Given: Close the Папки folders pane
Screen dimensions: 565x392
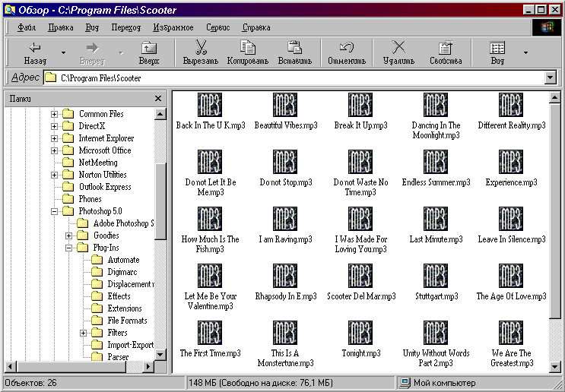Looking at the screenshot, I should pyautogui.click(x=158, y=99).
